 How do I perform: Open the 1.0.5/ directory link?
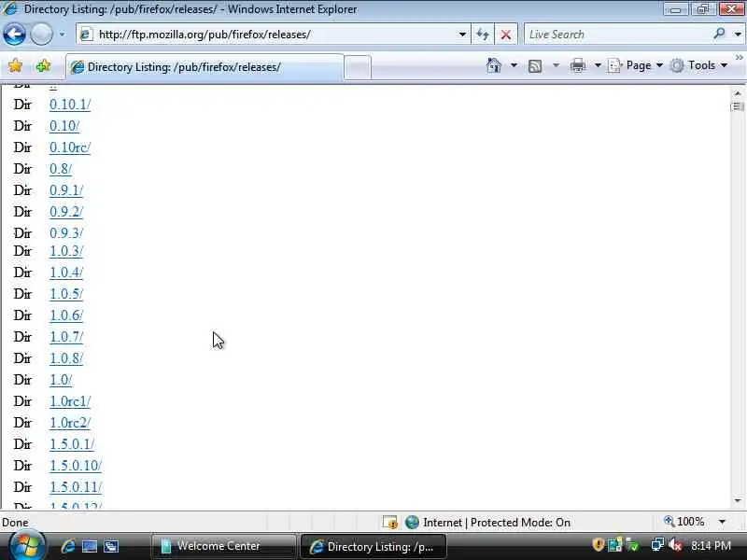point(66,294)
